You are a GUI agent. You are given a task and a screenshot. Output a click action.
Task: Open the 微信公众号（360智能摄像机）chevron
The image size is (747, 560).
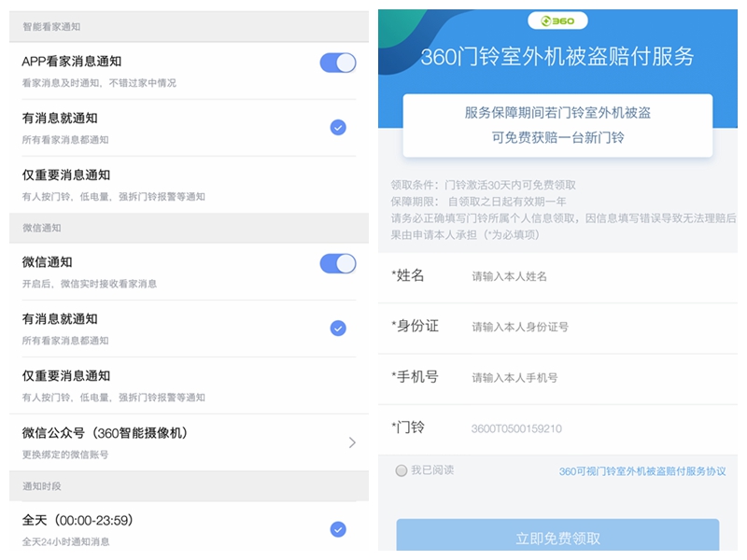352,442
